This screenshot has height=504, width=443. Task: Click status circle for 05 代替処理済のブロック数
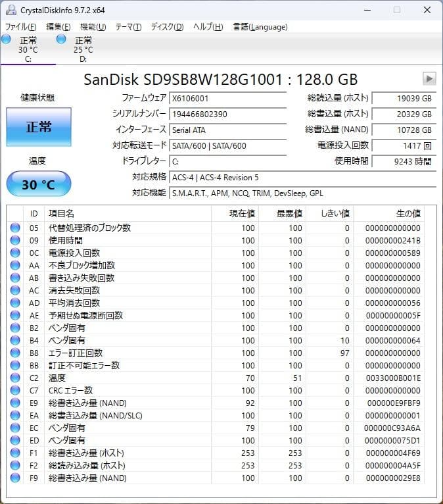point(15,228)
